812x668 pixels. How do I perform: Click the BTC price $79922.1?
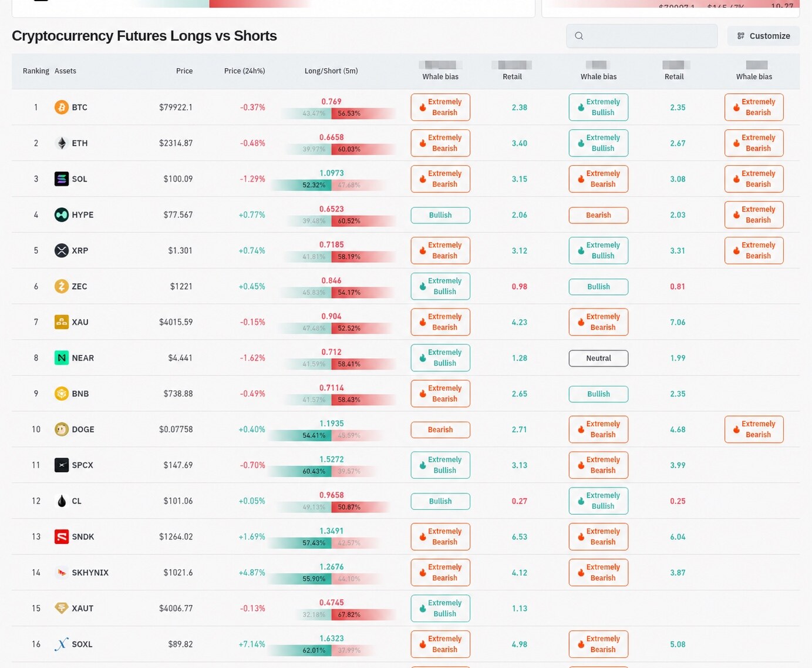(x=176, y=107)
